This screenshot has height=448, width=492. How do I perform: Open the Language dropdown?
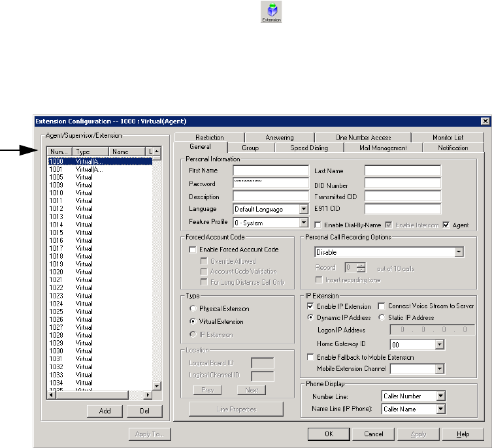pyautogui.click(x=303, y=210)
